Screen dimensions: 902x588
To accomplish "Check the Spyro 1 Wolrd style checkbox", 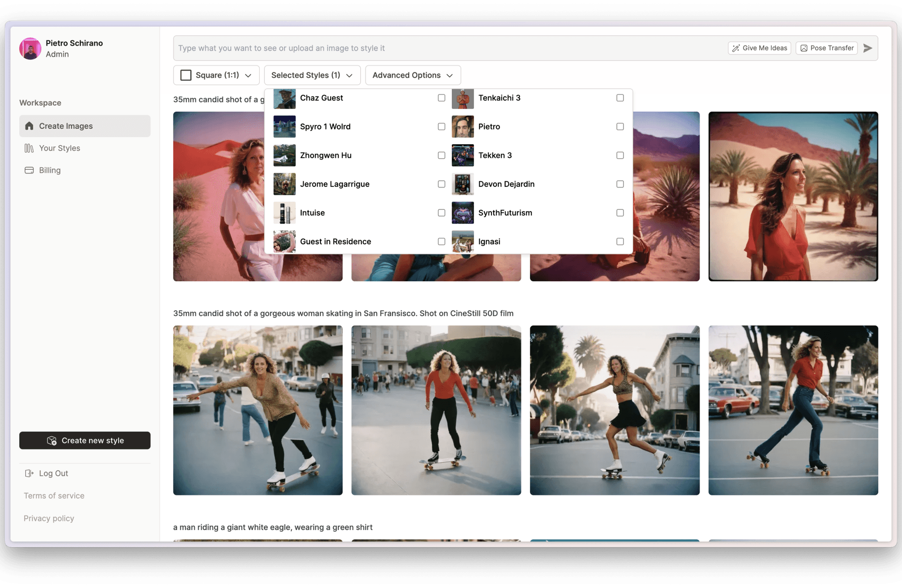I will 441,127.
